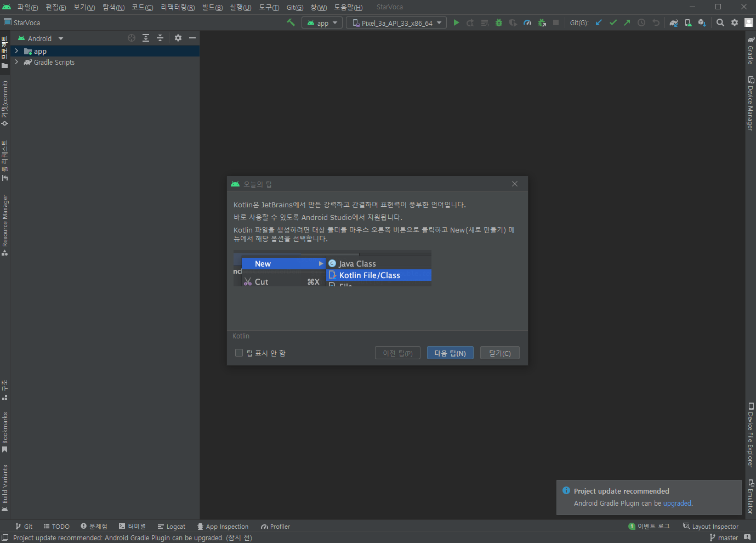The height and width of the screenshot is (543, 756).
Task: Click the Git commit checkmark icon
Action: click(x=613, y=22)
